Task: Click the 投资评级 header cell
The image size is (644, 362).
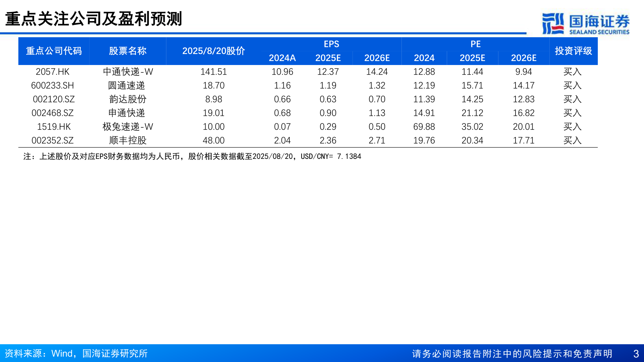Action: [574, 51]
